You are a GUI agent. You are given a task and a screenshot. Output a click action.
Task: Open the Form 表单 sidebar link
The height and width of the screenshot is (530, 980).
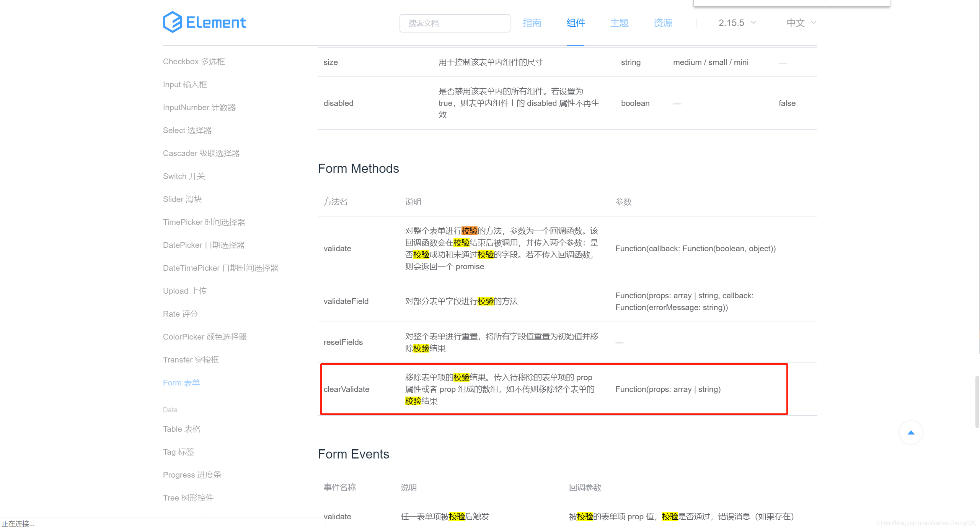181,382
